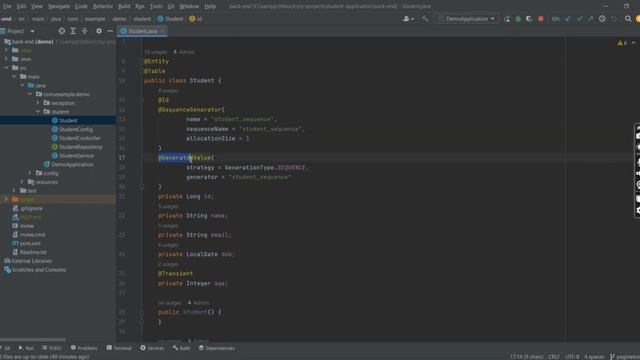Open the Services tool window
This screenshot has height=360, width=640.
coord(152,348)
